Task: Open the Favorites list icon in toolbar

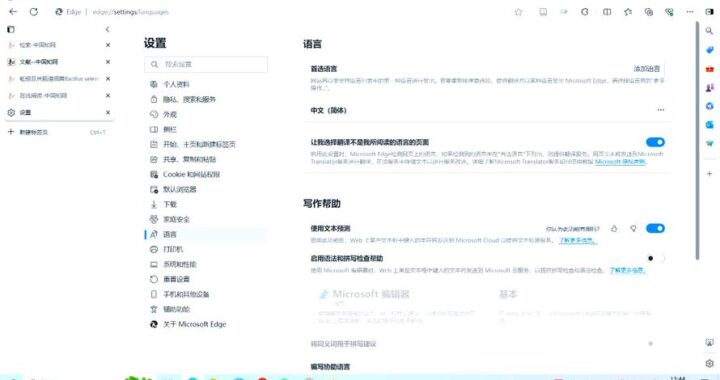Action: 628,12
